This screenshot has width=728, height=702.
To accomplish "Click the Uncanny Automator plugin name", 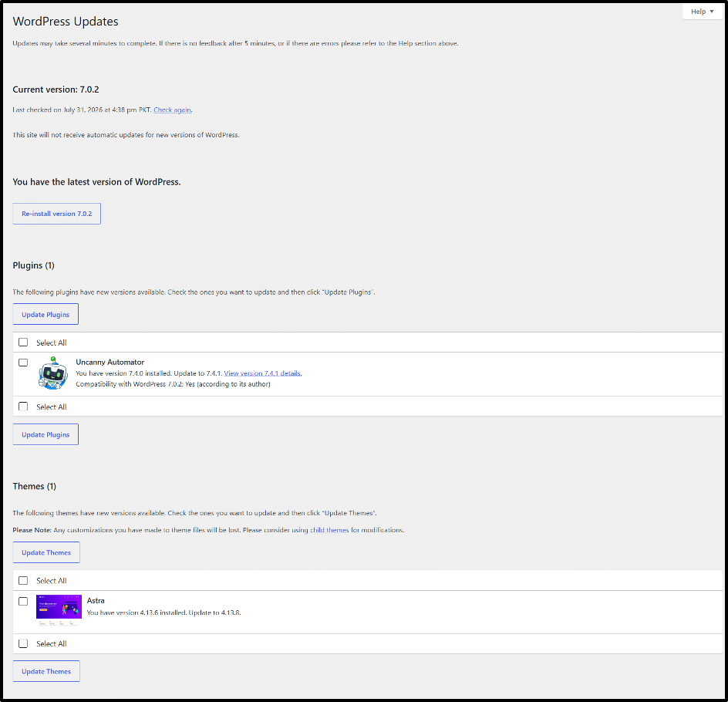I will coord(110,362).
